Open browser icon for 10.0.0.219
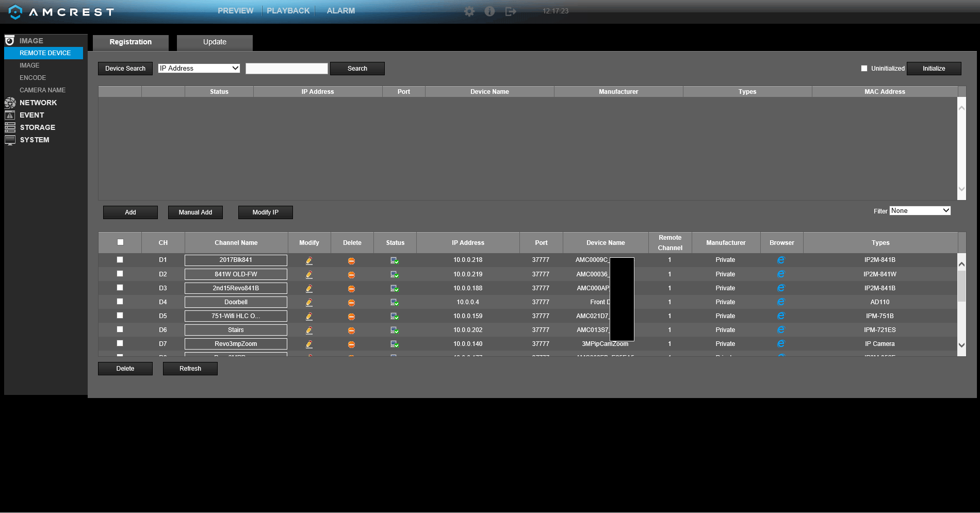980x513 pixels. [x=781, y=274]
